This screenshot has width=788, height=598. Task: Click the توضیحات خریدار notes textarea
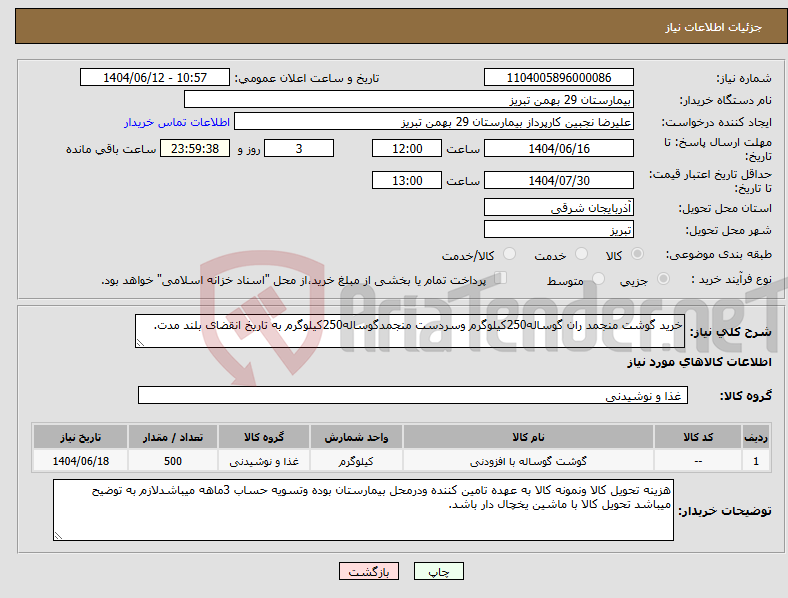pyautogui.click(x=363, y=510)
